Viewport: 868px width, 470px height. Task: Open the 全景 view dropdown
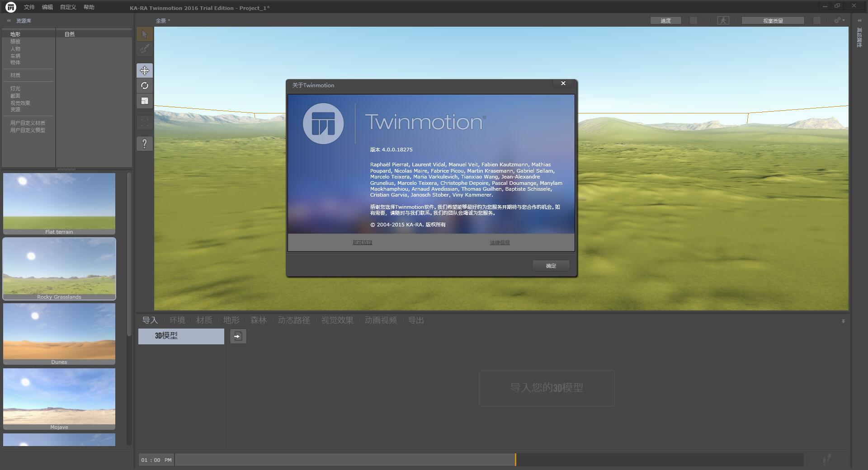pyautogui.click(x=163, y=21)
